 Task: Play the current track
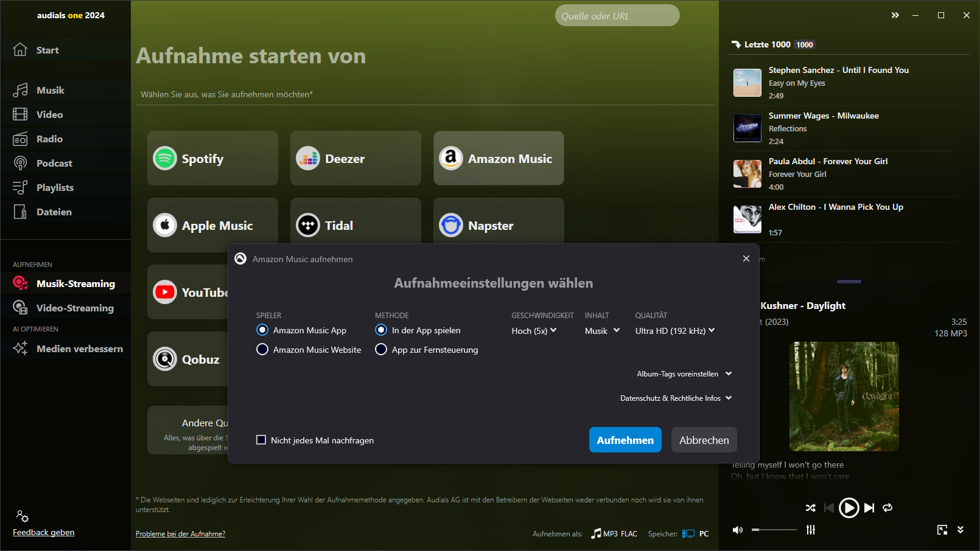(849, 508)
